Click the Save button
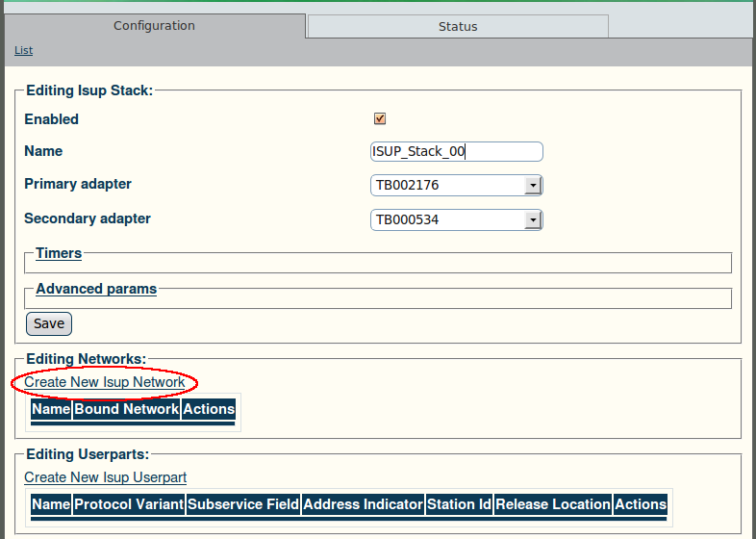This screenshot has height=539, width=756. (49, 323)
